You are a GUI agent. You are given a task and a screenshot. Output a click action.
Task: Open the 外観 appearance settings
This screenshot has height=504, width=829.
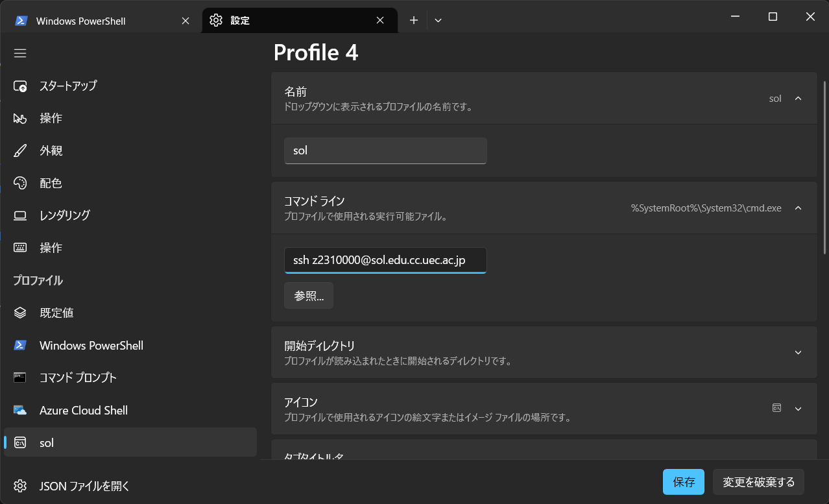coord(51,150)
